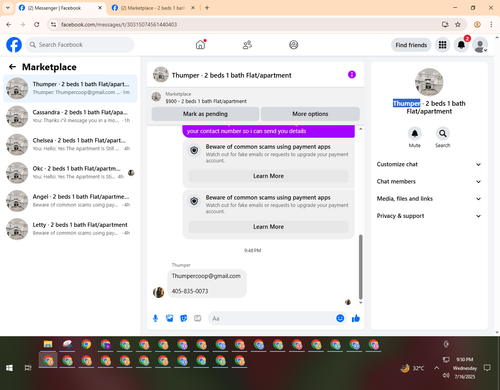Open the Windows Start menu

coord(9,368)
